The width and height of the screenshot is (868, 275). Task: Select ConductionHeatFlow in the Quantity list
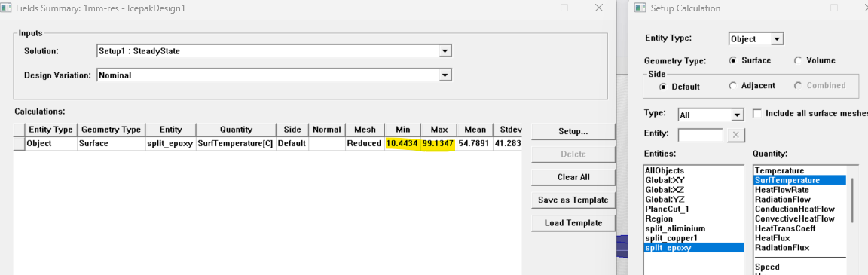pyautogui.click(x=794, y=209)
